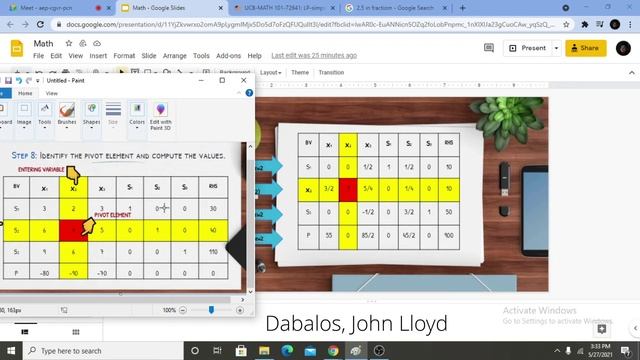The height and width of the screenshot is (360, 640).
Task: Open Layout dropdown in Slides toolbar
Action: tap(271, 73)
